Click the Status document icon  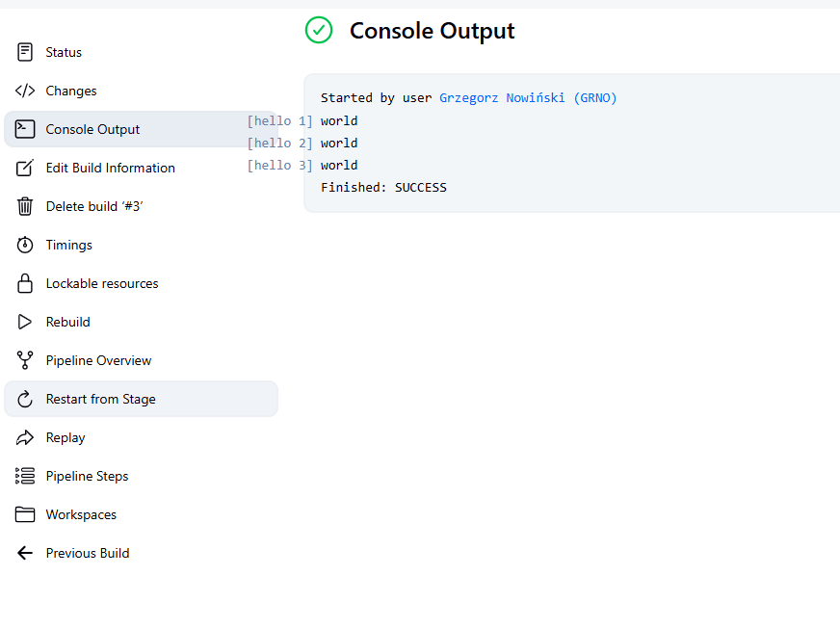25,52
